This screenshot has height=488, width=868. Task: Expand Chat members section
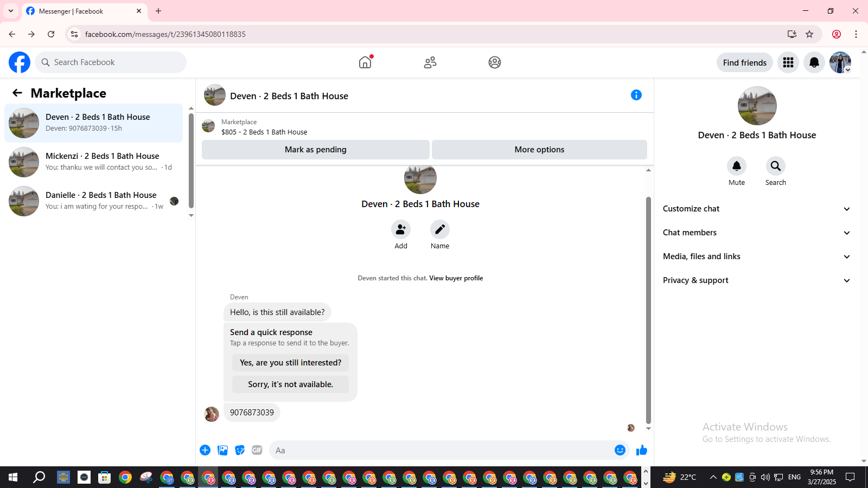click(756, 233)
